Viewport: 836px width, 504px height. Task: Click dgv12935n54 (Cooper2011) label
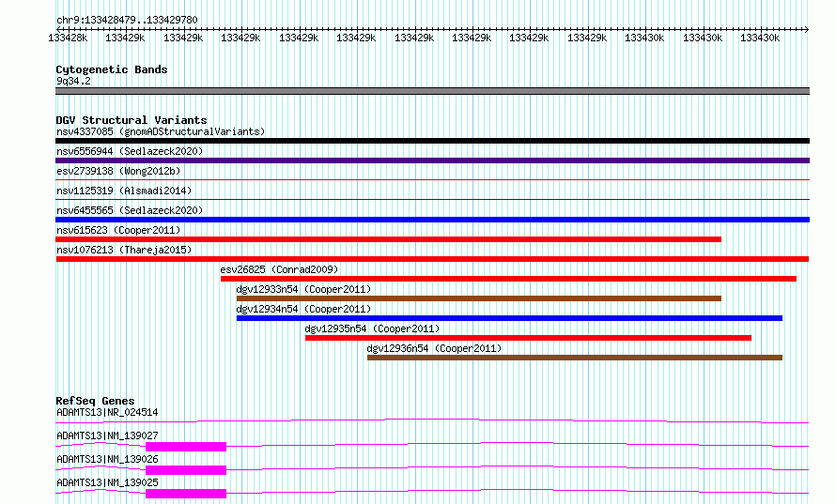[372, 328]
